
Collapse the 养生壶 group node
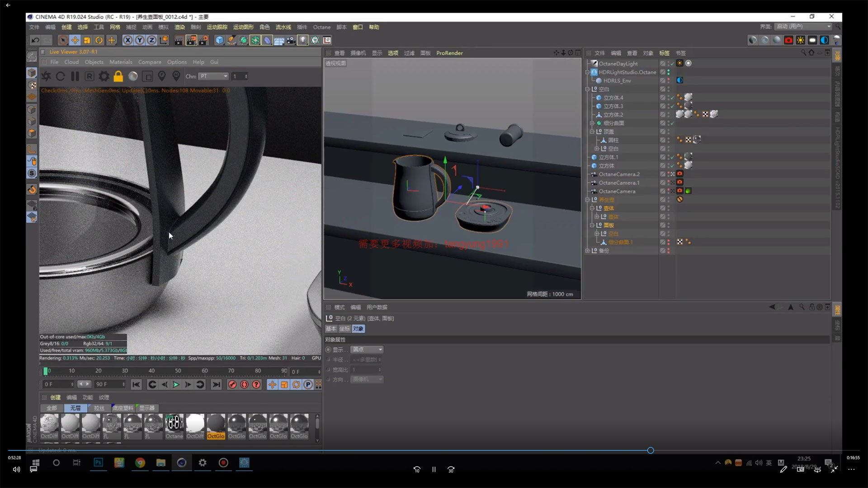(587, 199)
